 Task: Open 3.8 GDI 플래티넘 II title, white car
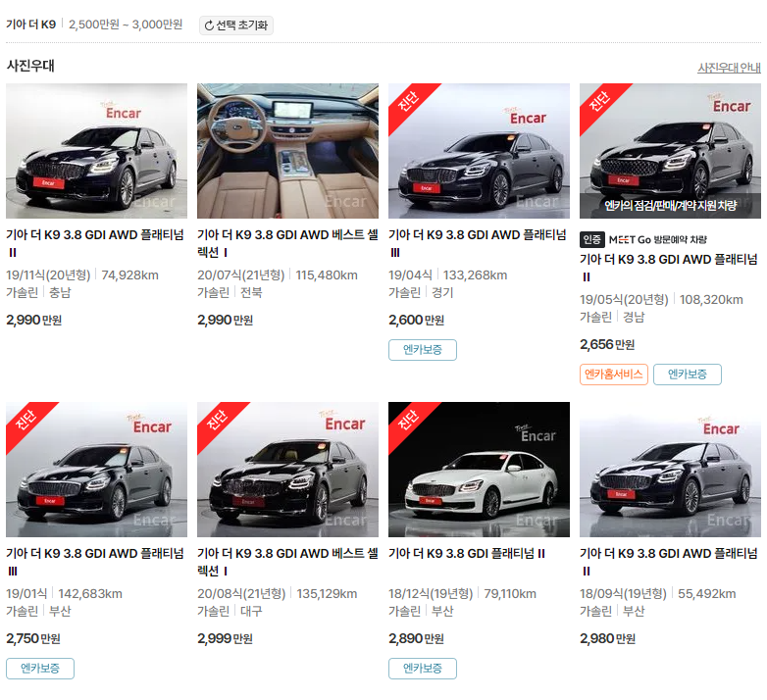coord(467,553)
